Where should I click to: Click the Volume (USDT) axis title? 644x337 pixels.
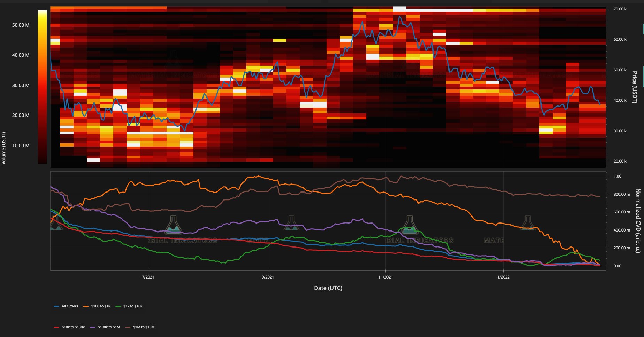click(x=4, y=148)
